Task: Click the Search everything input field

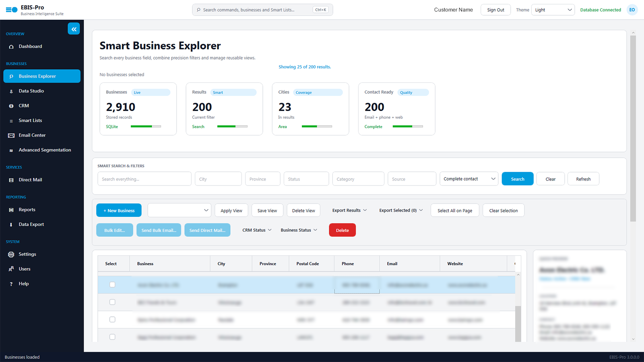Action: tap(144, 179)
